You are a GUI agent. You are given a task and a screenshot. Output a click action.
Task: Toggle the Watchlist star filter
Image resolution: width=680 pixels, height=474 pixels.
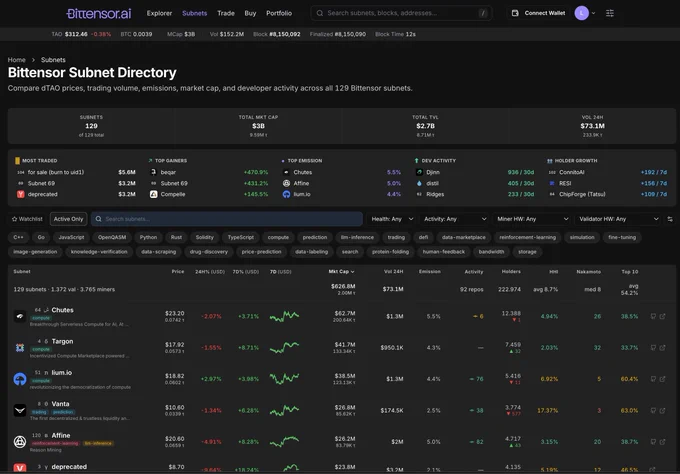27,219
